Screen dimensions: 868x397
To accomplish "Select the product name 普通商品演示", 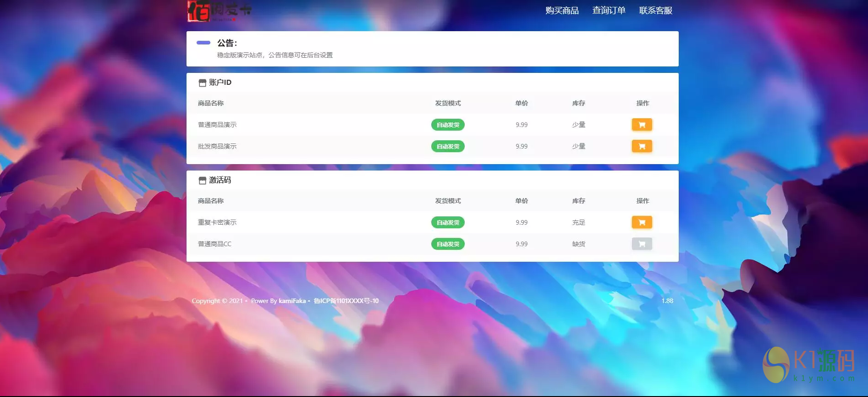I will [217, 125].
